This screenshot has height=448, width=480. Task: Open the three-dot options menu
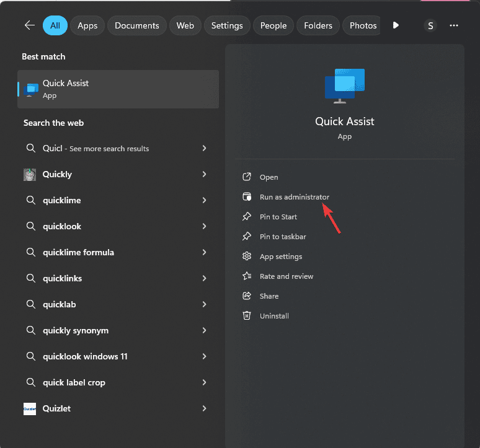tap(454, 25)
